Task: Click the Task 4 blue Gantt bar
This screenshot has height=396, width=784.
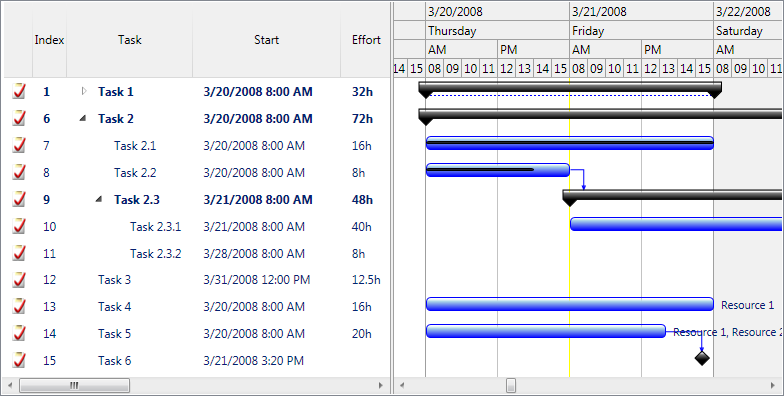Action: pyautogui.click(x=570, y=304)
